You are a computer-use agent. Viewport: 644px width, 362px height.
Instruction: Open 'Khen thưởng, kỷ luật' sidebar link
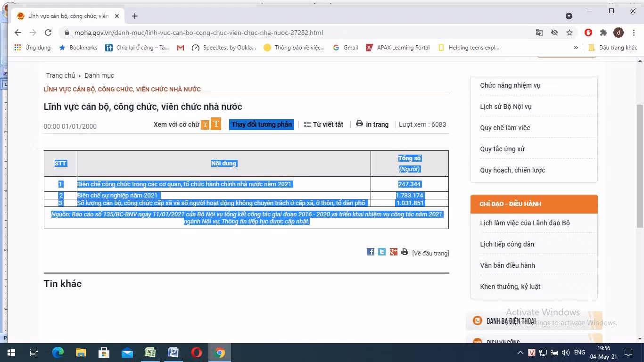(x=510, y=287)
